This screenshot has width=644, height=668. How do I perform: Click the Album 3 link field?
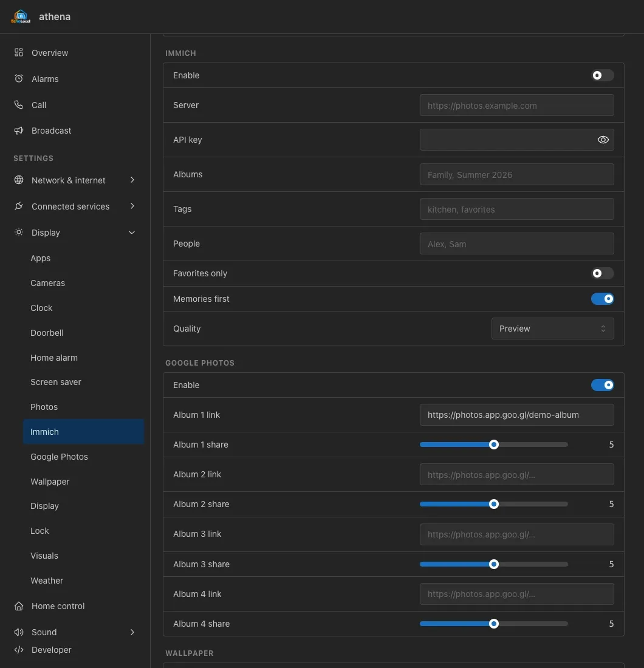click(x=516, y=534)
